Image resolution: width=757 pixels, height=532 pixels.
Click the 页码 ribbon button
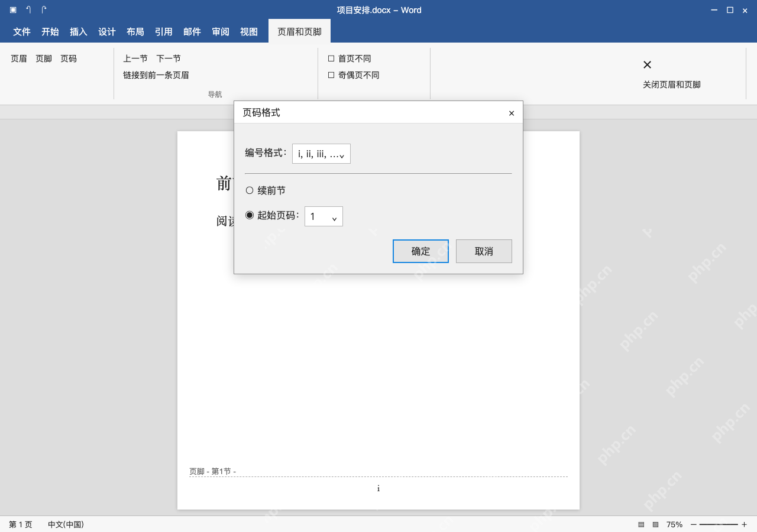[69, 59]
